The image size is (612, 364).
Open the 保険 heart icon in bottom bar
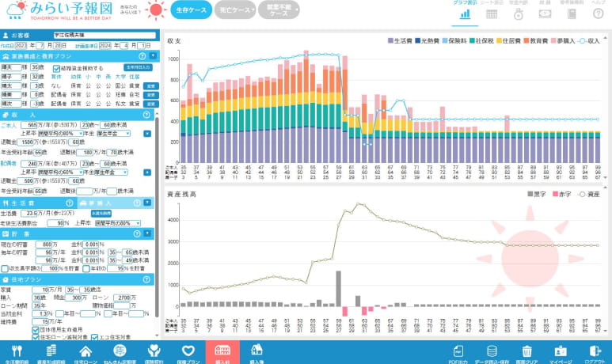click(x=188, y=352)
